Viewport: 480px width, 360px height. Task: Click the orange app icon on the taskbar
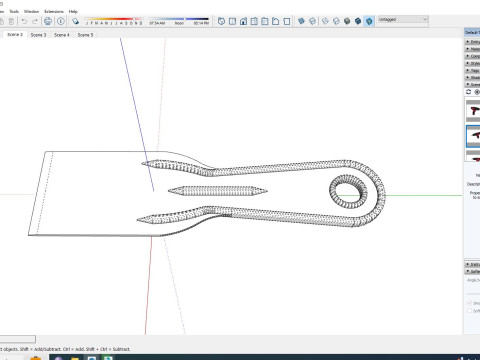pyautogui.click(x=35, y=358)
